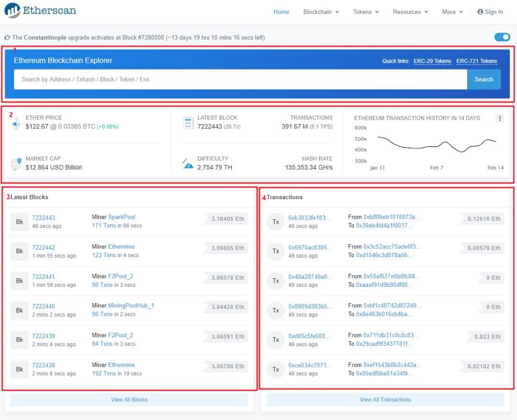Click the 2,754.79 TH difficulty value
Image resolution: width=517 pixels, height=420 pixels.
point(214,167)
